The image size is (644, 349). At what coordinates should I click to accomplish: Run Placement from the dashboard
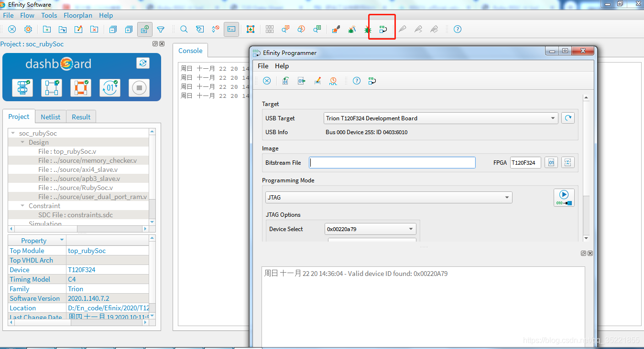pos(51,88)
